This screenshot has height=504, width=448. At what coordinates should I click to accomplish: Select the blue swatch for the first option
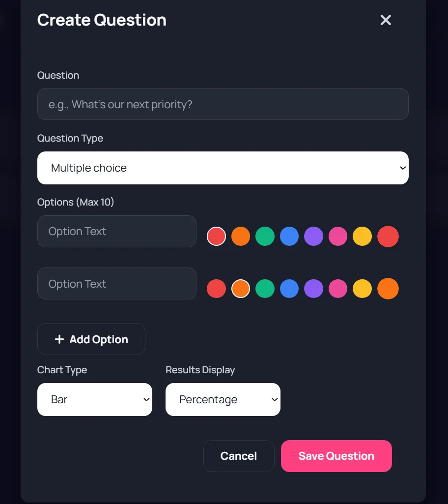289,236
